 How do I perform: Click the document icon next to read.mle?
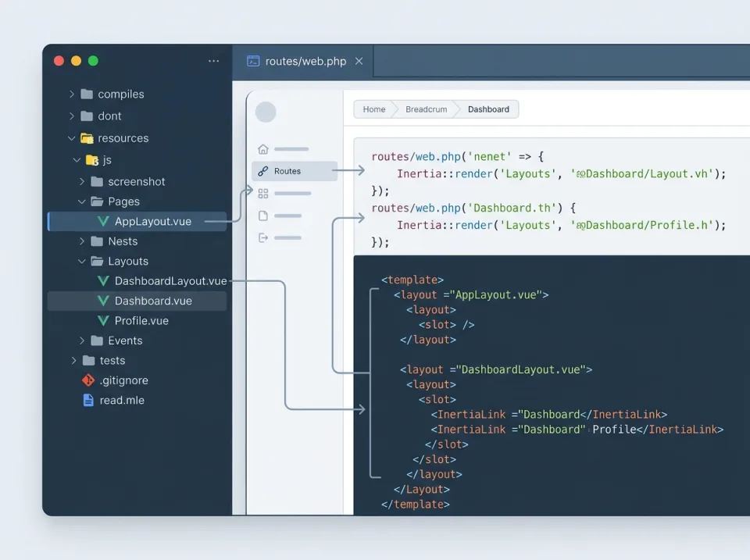click(x=87, y=400)
